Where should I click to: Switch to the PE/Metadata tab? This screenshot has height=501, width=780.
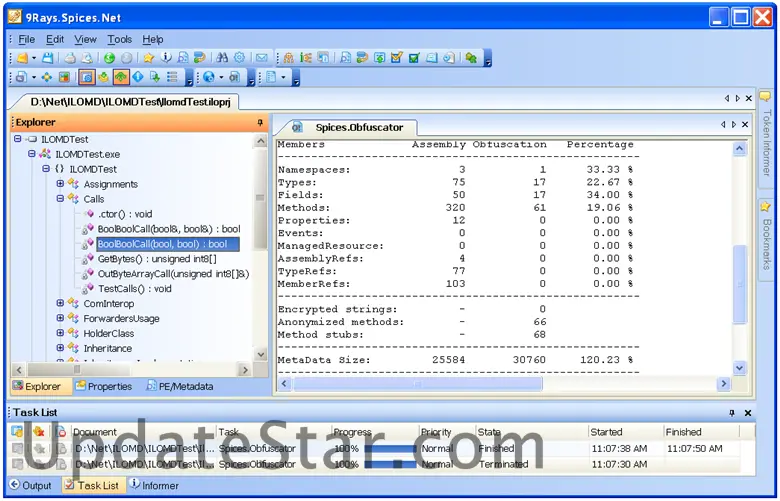pyautogui.click(x=180, y=386)
